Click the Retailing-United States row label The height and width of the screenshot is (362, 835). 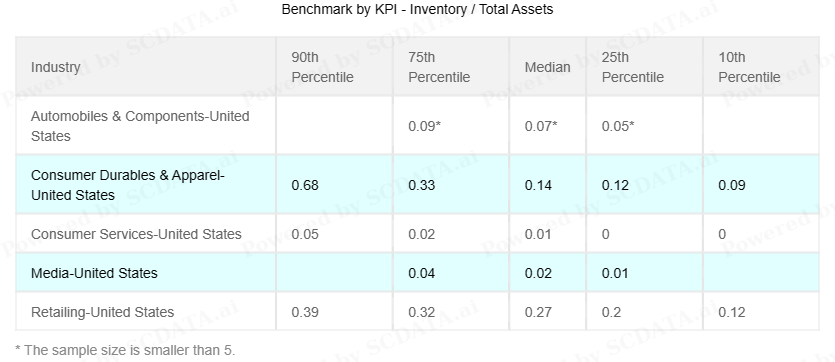tap(102, 312)
